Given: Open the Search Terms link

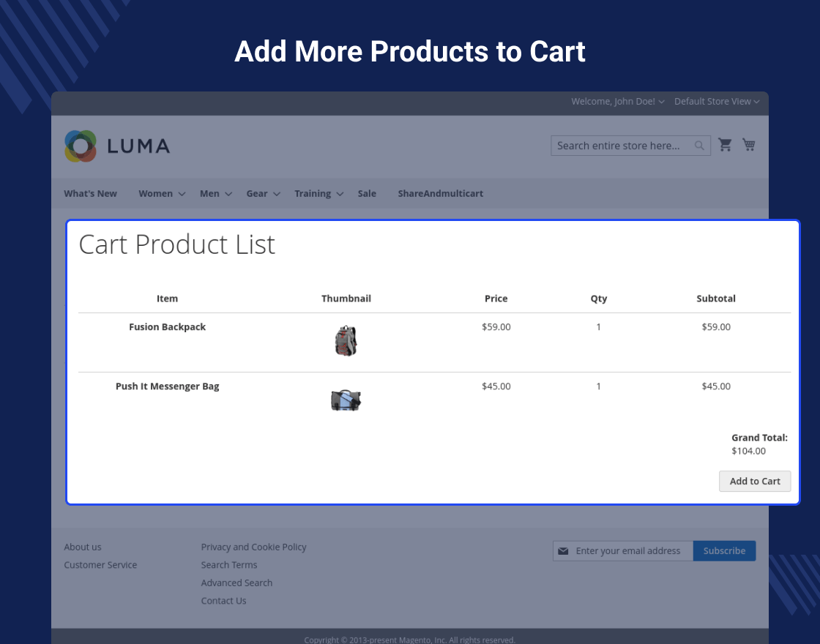Looking at the screenshot, I should [229, 564].
